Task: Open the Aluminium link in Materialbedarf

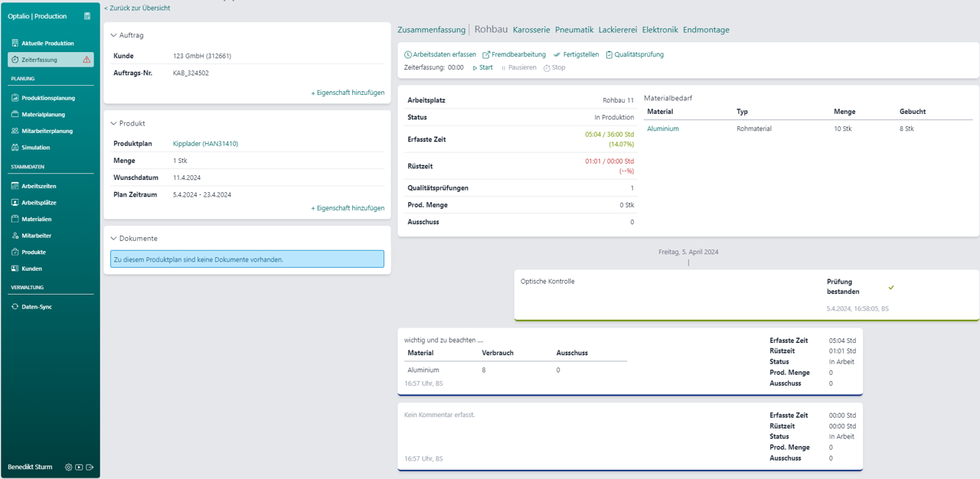Action: pos(663,129)
